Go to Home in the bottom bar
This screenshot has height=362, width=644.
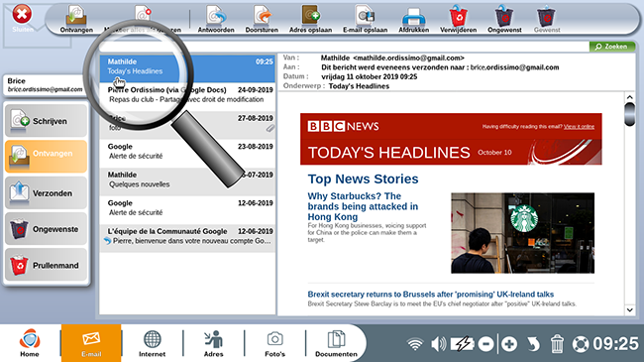pyautogui.click(x=30, y=343)
